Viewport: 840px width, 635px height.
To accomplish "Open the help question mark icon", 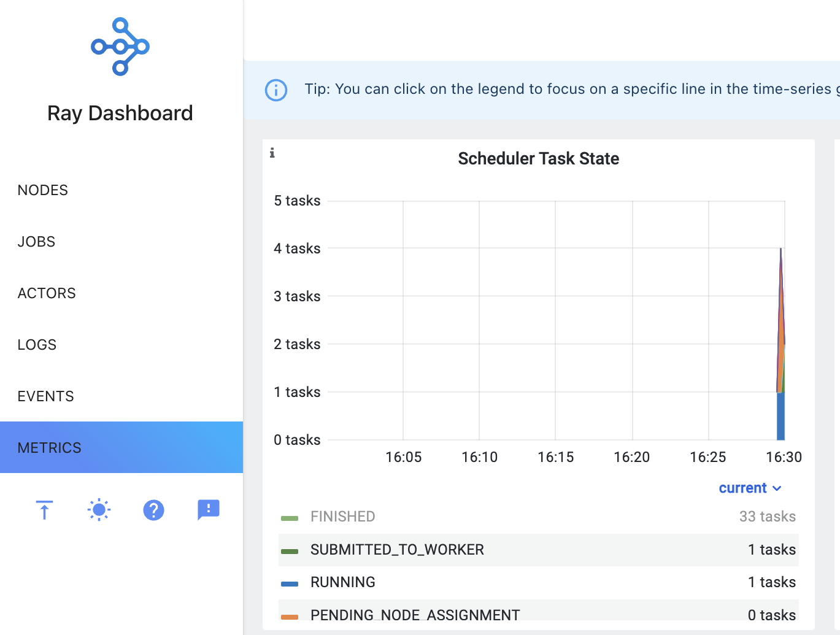I will pos(153,510).
